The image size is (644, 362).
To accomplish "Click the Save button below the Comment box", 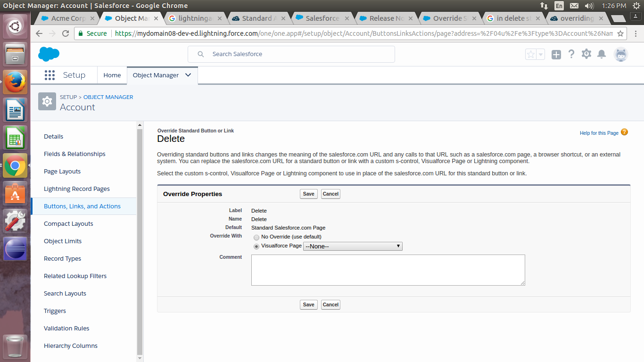I will [309, 304].
